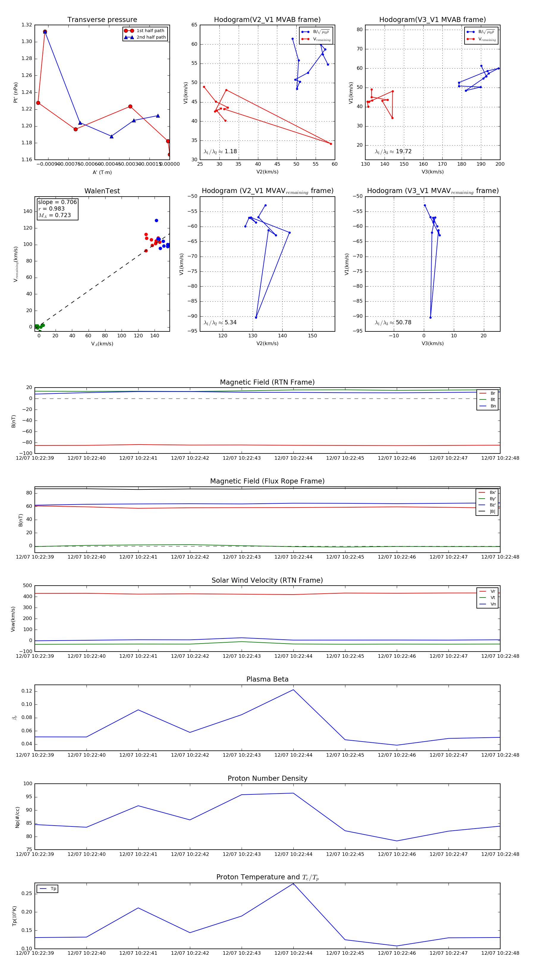Click 'r = 0.983' annotation in WalenTest
The height and width of the screenshot is (980, 535).
51,208
